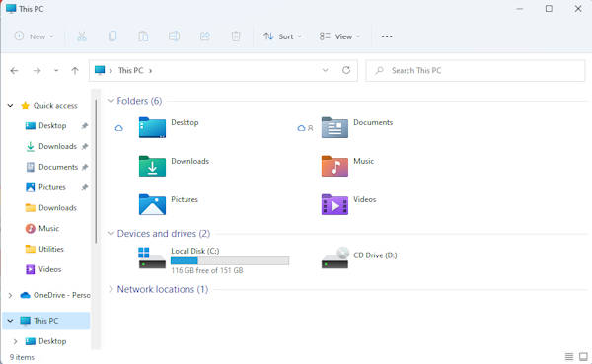Collapse the Devices and drives (2) group
The image size is (592, 364).
point(111,234)
